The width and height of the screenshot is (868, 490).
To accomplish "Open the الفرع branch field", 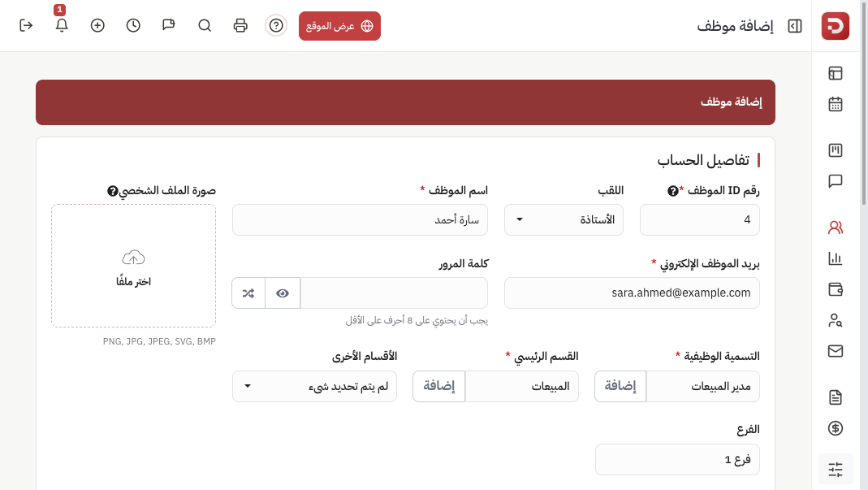I will point(677,459).
